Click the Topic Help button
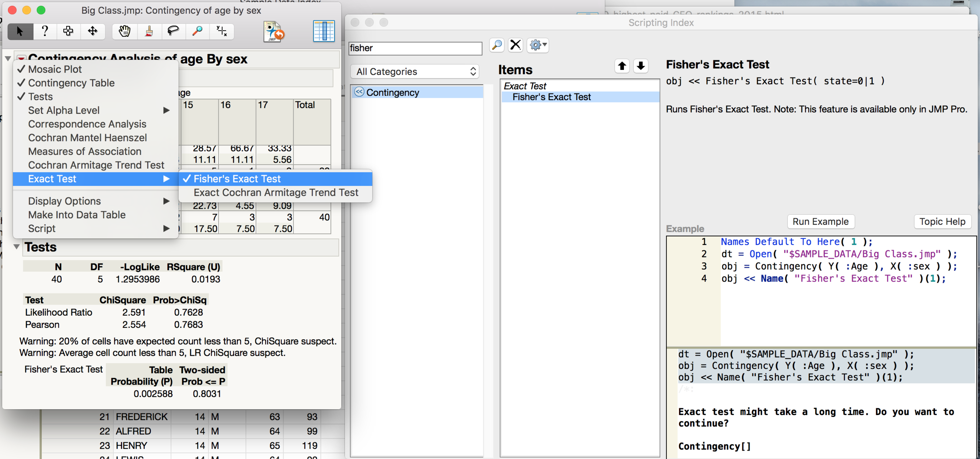Screen dimensions: 980x459 [942, 221]
